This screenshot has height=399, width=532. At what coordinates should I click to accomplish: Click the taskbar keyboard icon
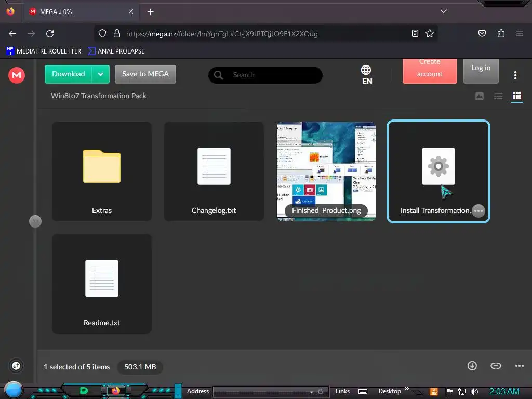[363, 392]
